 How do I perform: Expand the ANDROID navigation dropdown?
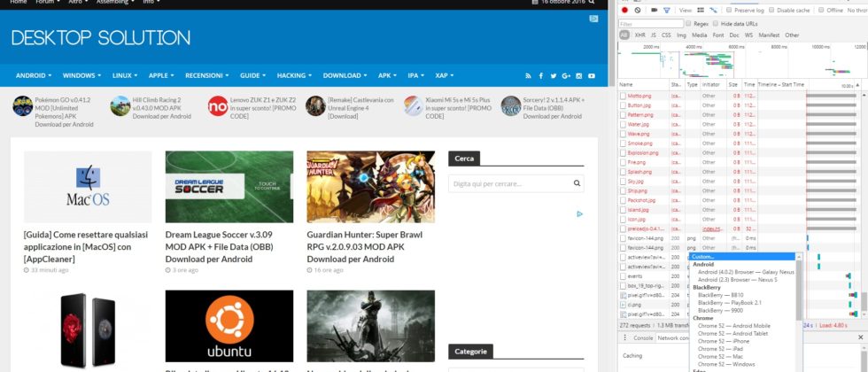coord(34,76)
